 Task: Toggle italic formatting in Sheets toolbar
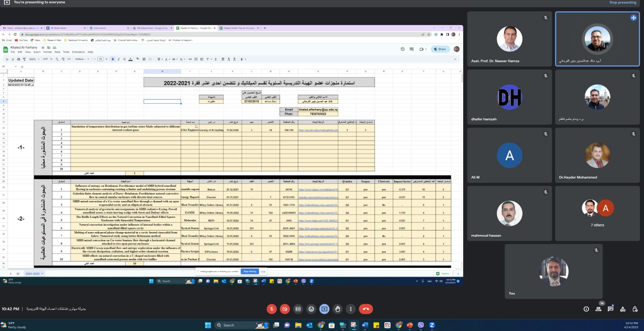tap(118, 59)
